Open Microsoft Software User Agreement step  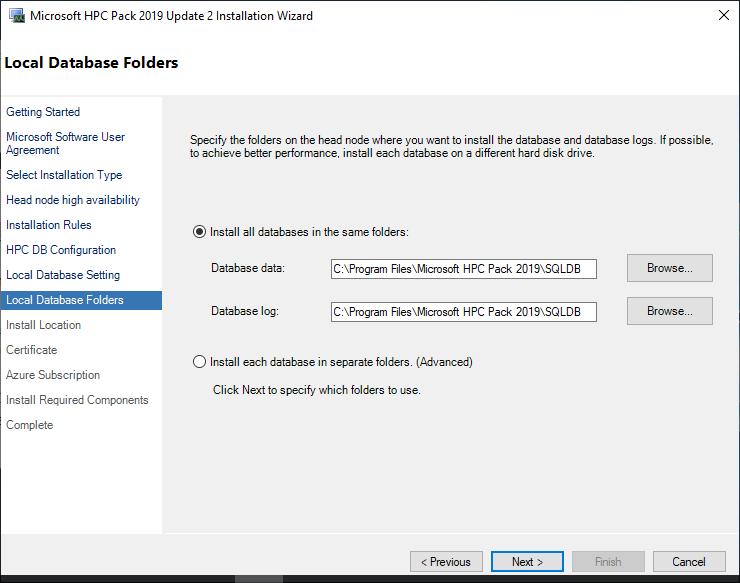pyautogui.click(x=65, y=143)
